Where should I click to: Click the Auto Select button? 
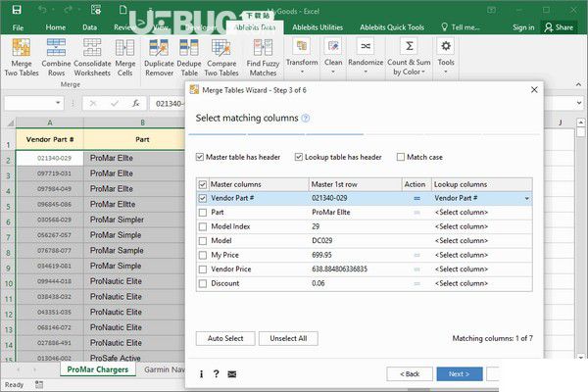click(225, 338)
